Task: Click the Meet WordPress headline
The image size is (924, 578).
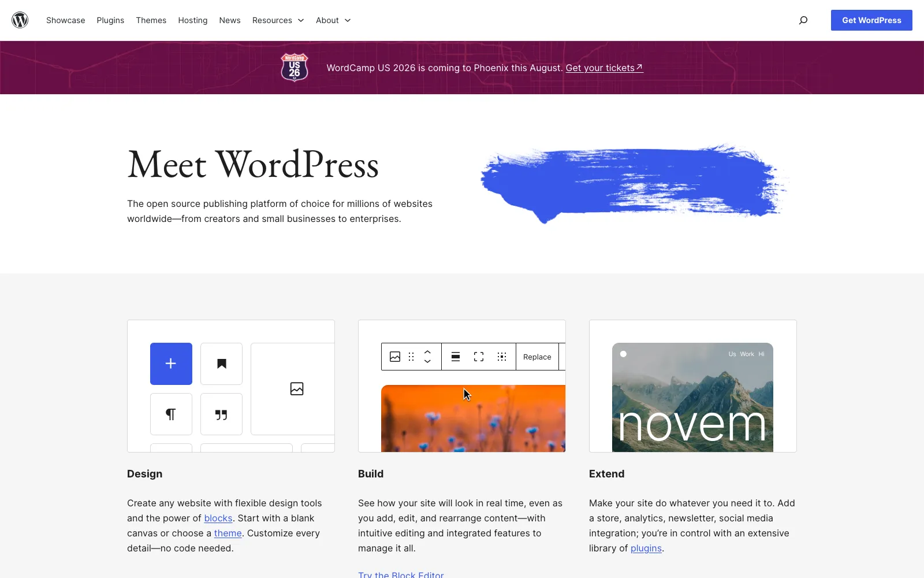Action: 253,165
